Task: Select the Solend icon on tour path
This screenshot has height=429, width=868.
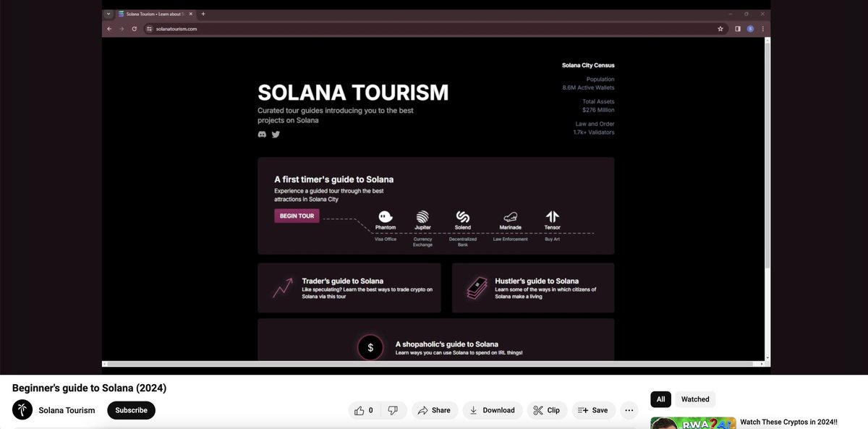Action: [463, 216]
